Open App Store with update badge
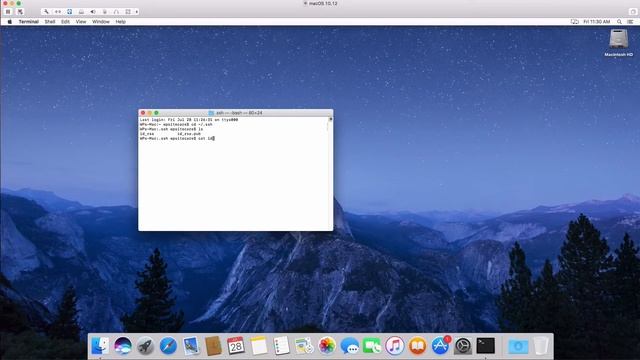This screenshot has height=360, width=640. [440, 345]
